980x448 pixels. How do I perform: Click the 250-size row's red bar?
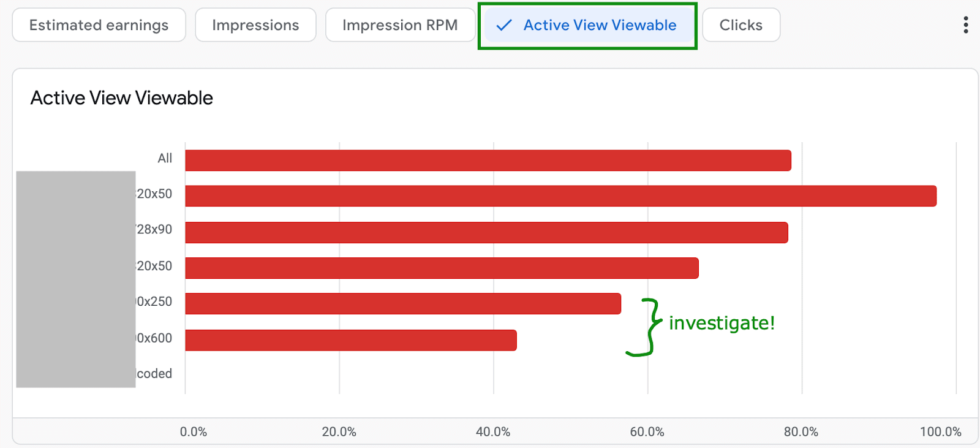click(x=403, y=304)
